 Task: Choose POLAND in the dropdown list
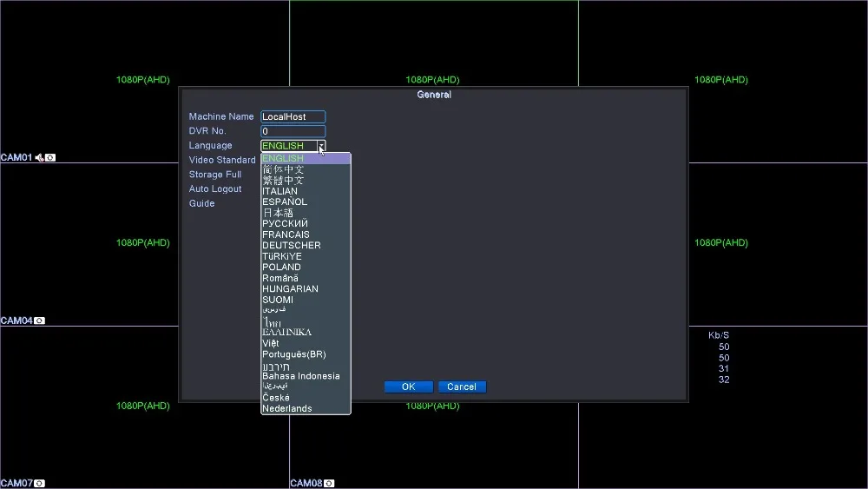point(306,267)
